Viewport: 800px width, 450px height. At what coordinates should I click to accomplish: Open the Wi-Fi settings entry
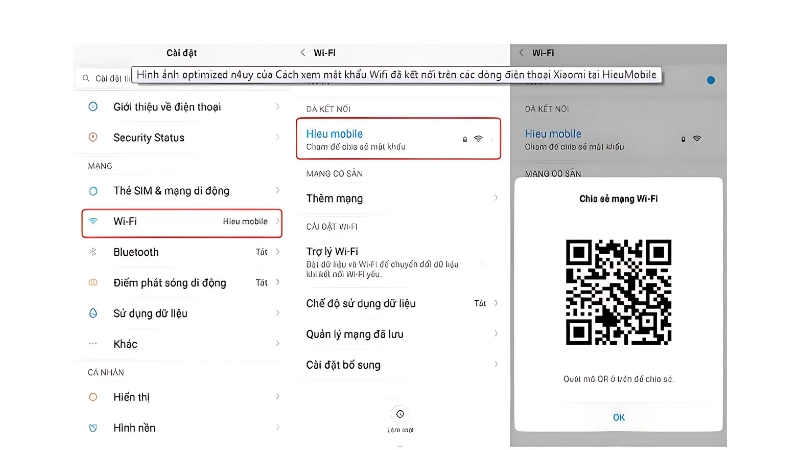[x=182, y=223]
